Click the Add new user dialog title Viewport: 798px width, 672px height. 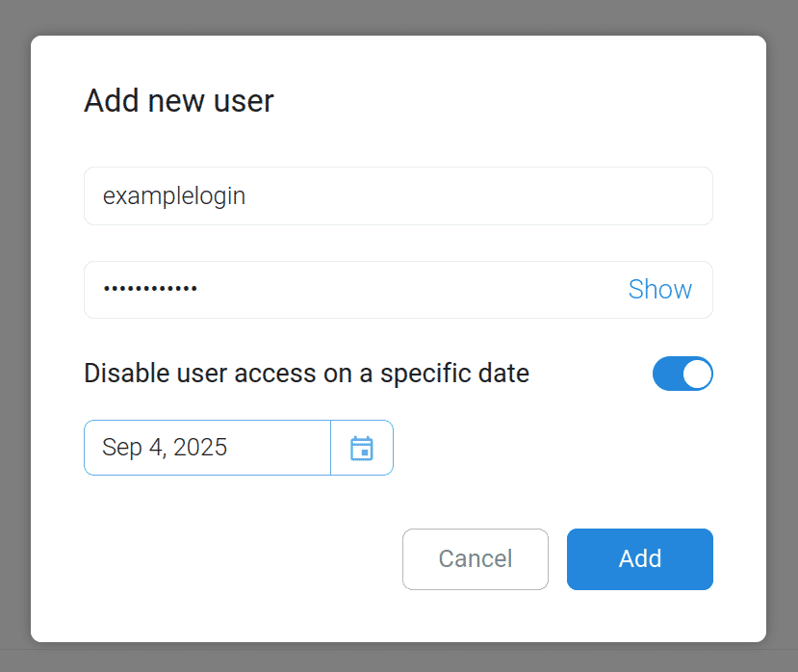pos(178,100)
